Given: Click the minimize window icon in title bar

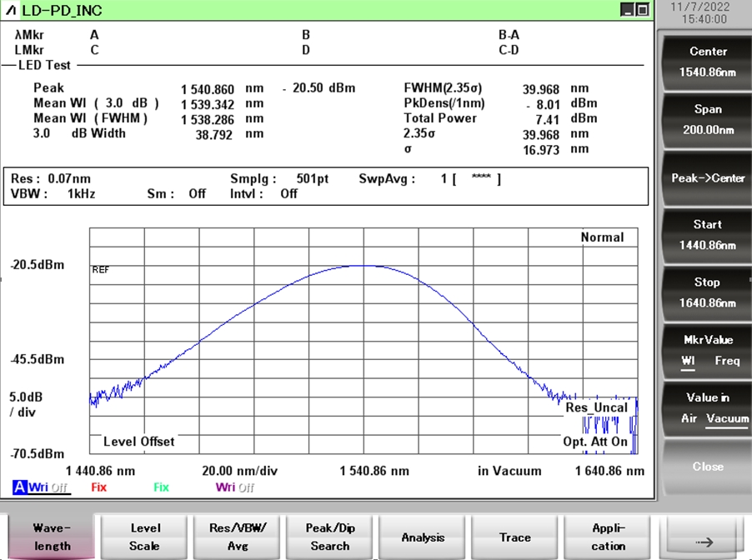Looking at the screenshot, I should (628, 10).
